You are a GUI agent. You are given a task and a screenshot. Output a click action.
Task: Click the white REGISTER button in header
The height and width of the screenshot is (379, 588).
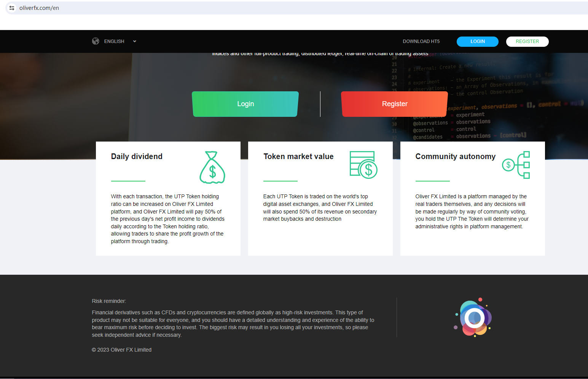(527, 41)
